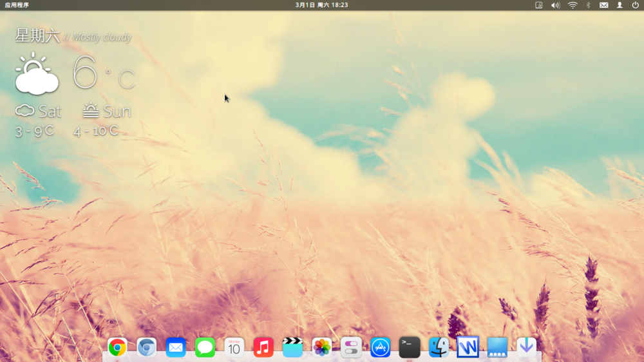Open the Mail app in dock

point(176,348)
